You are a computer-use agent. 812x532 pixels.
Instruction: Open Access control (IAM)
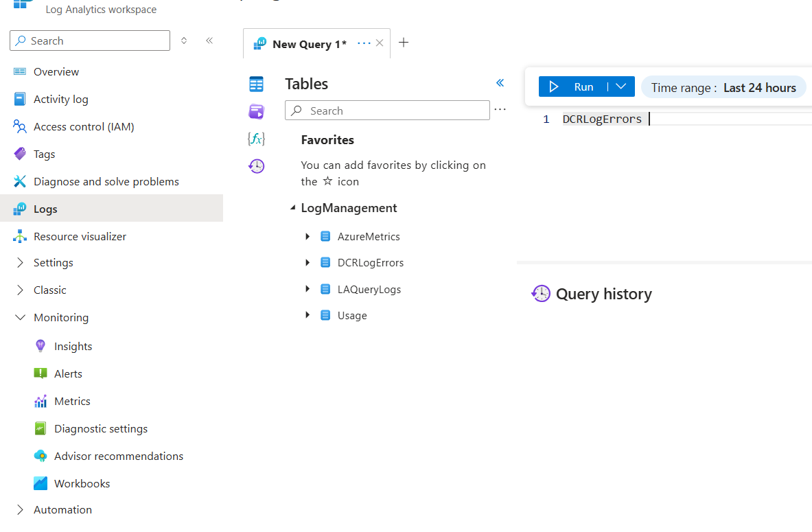click(x=83, y=126)
